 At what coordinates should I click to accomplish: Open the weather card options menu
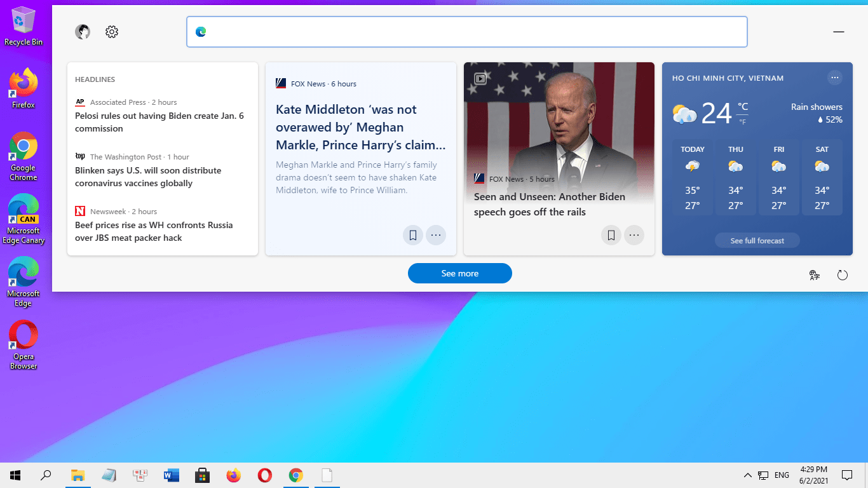(835, 77)
